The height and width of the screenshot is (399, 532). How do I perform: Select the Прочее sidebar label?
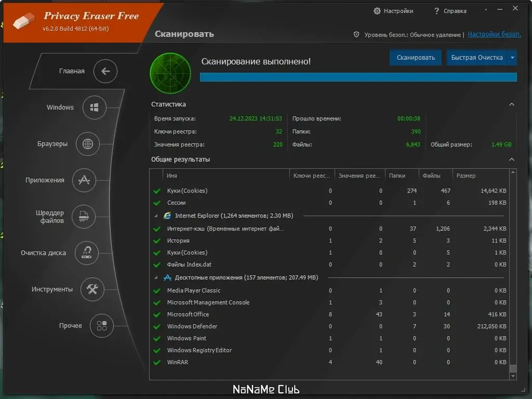70,326
